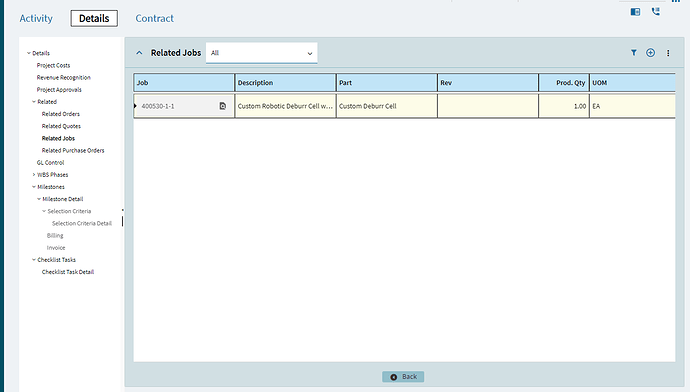Click the Back button

click(403, 377)
